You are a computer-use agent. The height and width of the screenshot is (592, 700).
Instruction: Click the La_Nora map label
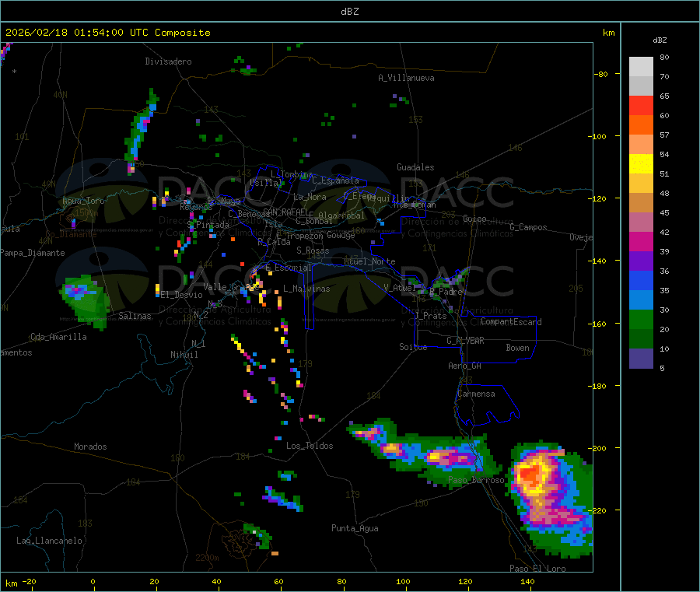(x=310, y=197)
